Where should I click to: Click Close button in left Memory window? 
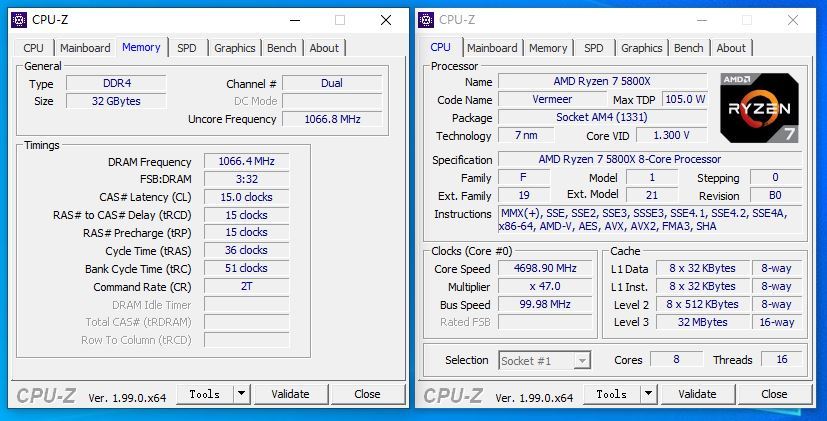pos(367,394)
